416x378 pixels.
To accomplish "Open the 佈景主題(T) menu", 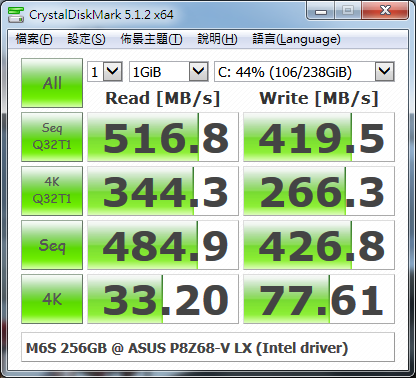I will click(151, 39).
